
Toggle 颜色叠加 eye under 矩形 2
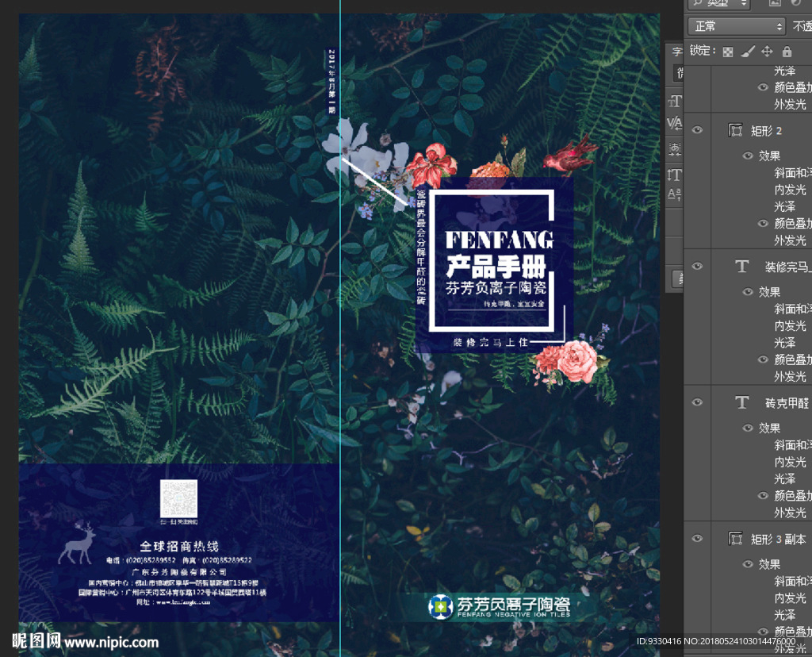tap(763, 223)
